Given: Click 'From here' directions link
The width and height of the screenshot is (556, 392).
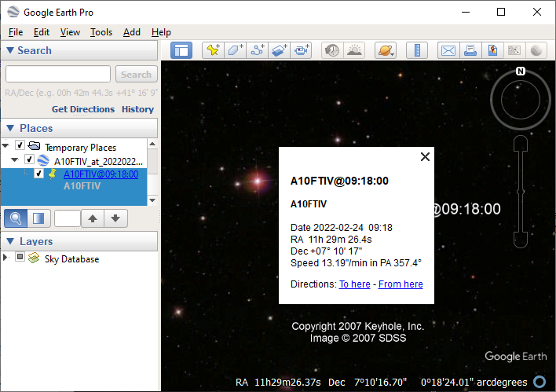Looking at the screenshot, I should pyautogui.click(x=401, y=284).
